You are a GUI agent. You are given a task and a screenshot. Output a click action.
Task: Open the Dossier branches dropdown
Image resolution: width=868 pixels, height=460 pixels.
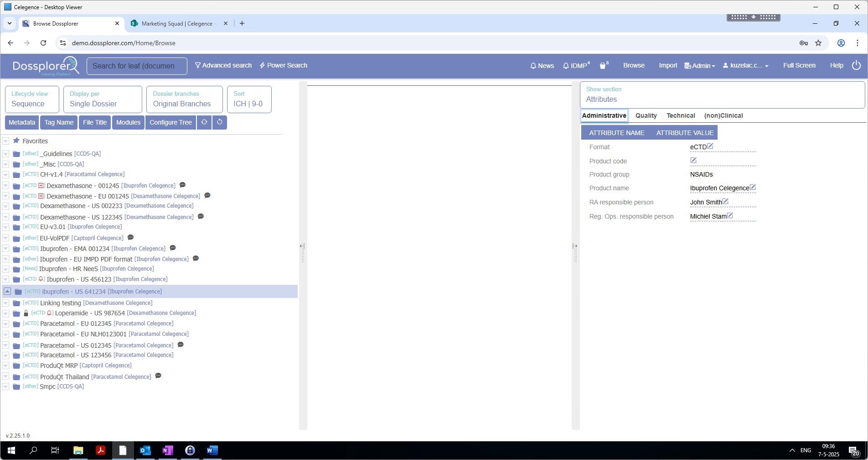[184, 99]
